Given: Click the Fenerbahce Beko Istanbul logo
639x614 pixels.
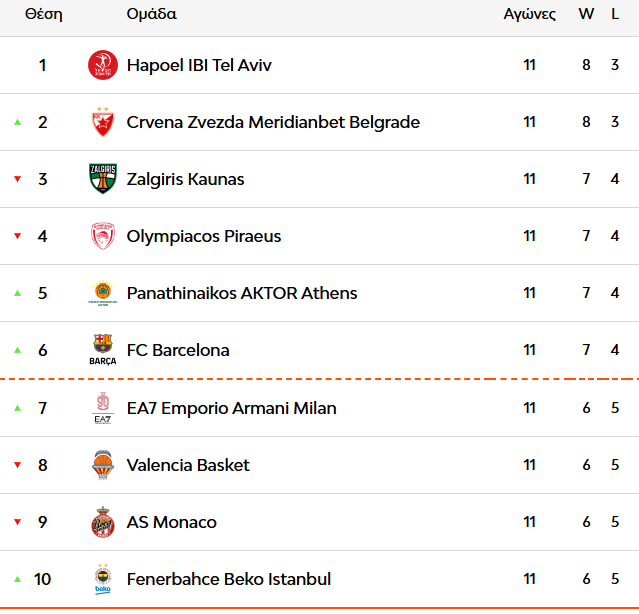Looking at the screenshot, I should tap(102, 579).
